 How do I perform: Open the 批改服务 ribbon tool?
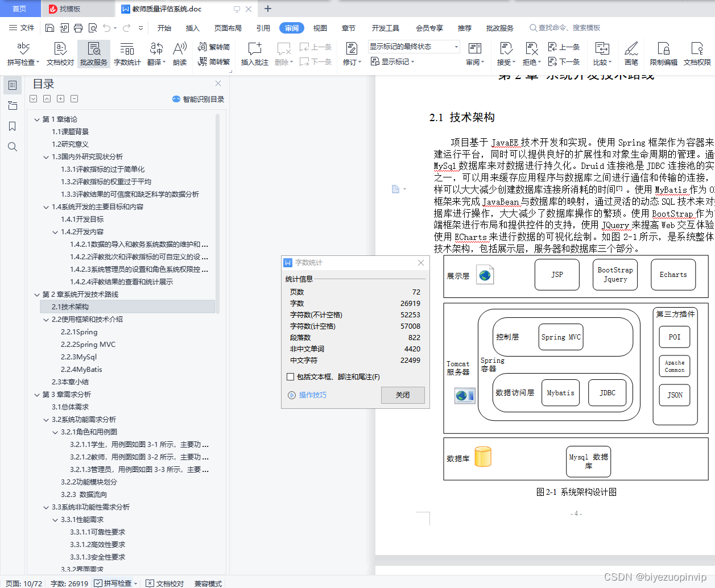pos(94,54)
